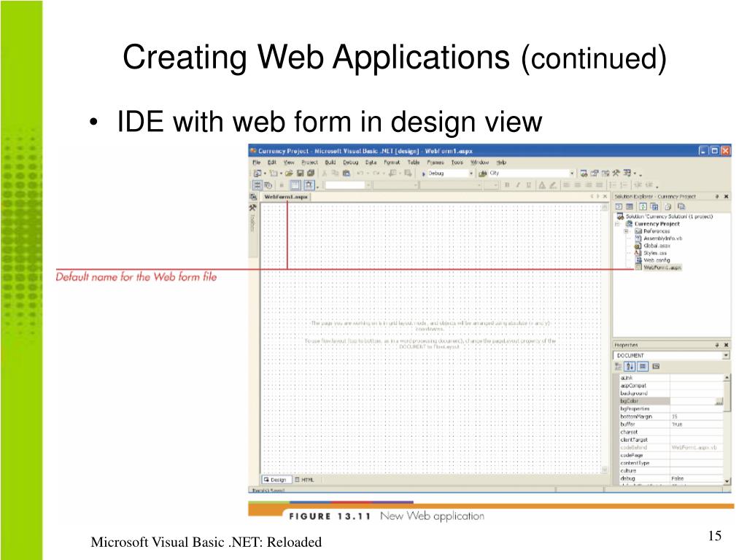The height and width of the screenshot is (560, 747).
Task: Click Refresh icon in Solution Explorer toolbar
Action: point(643,206)
